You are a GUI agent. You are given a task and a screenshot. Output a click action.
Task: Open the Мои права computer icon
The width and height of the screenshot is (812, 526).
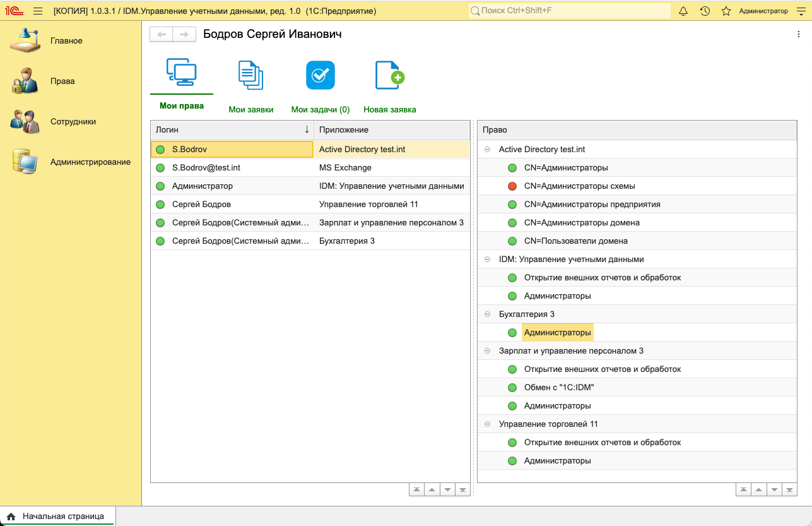click(x=181, y=73)
